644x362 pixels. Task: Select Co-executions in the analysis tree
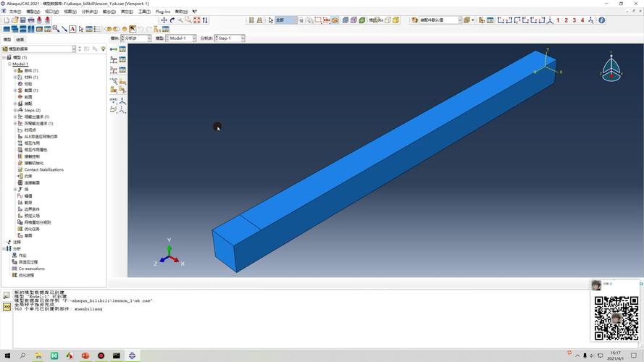pos(31,269)
